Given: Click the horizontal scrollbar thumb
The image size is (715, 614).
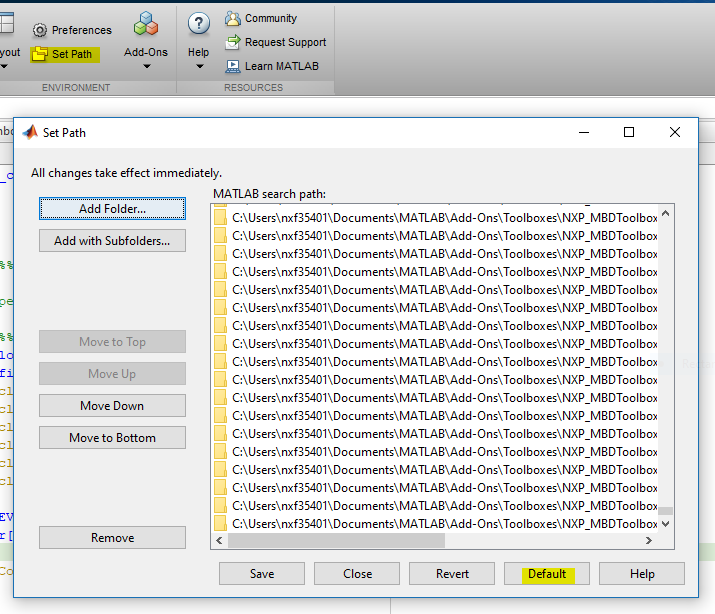Looking at the screenshot, I should 337,541.
